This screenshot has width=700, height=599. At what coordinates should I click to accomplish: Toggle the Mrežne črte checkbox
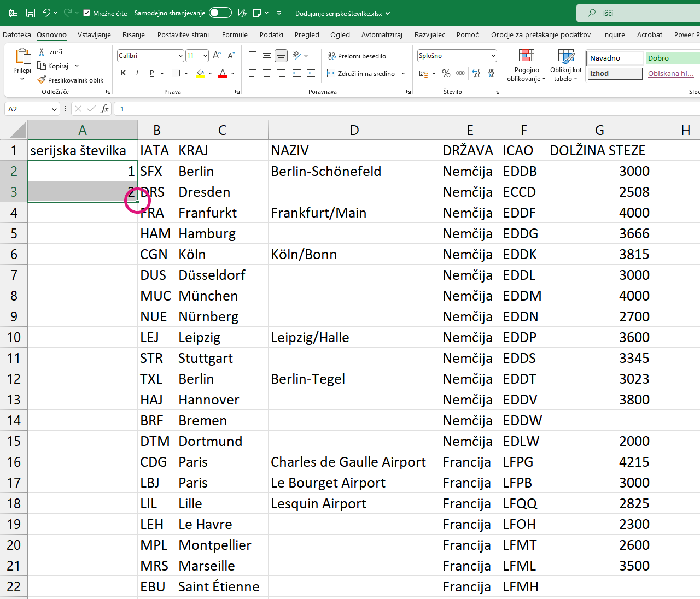tap(86, 13)
